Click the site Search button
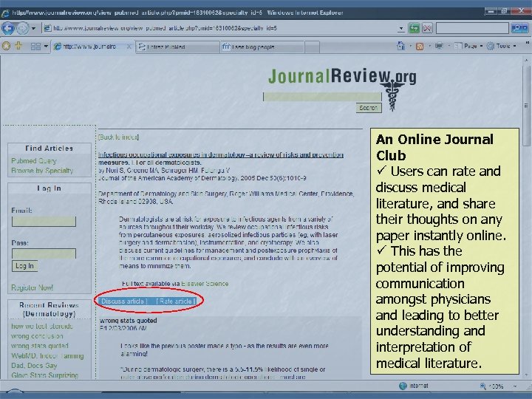 (x=369, y=108)
